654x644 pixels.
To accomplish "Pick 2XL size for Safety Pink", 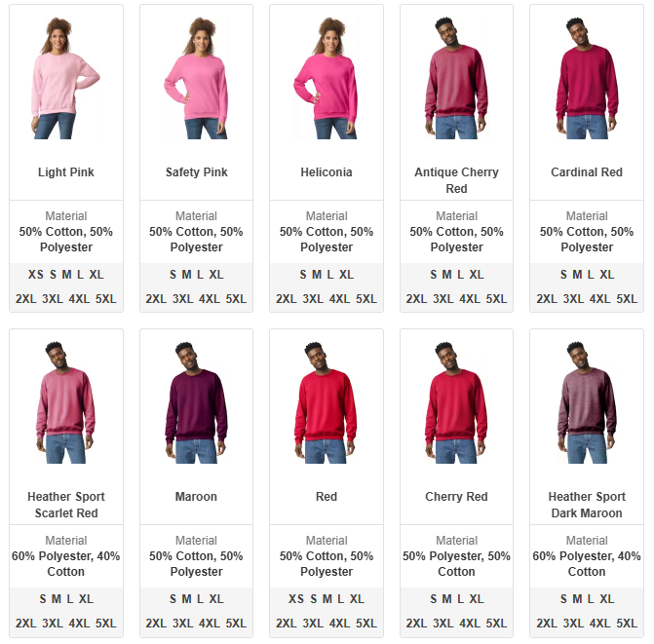I will 156,299.
